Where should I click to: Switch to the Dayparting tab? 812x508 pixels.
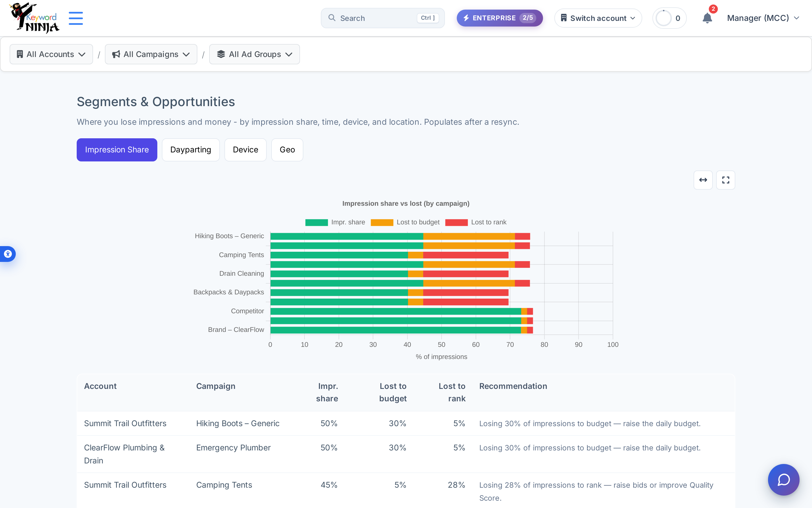point(191,150)
